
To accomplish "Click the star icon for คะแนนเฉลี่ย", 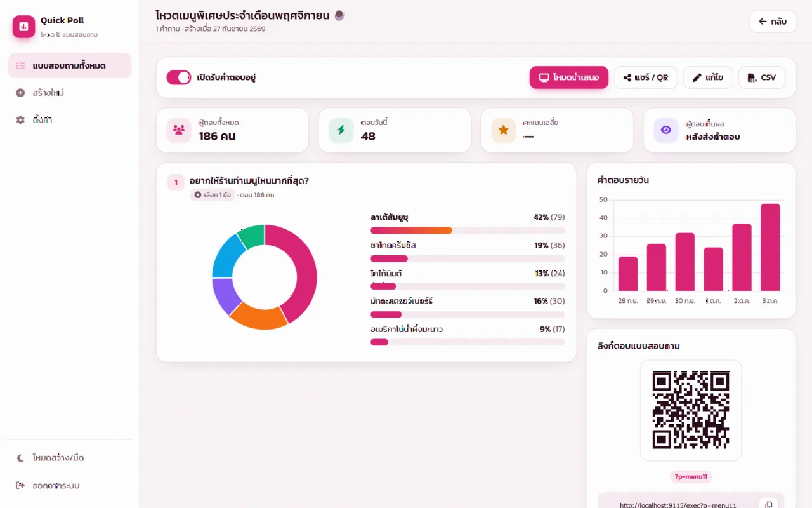I will click(504, 130).
